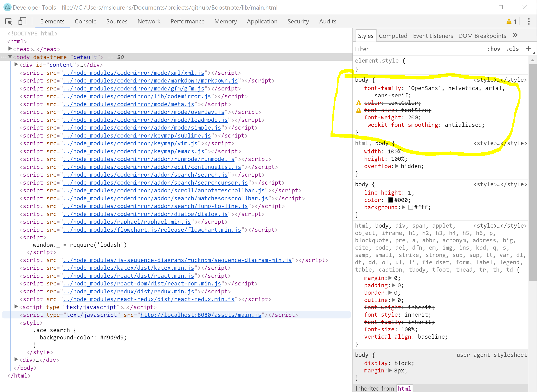Open the Event Listeners tab
The image size is (537, 392).
[433, 36]
